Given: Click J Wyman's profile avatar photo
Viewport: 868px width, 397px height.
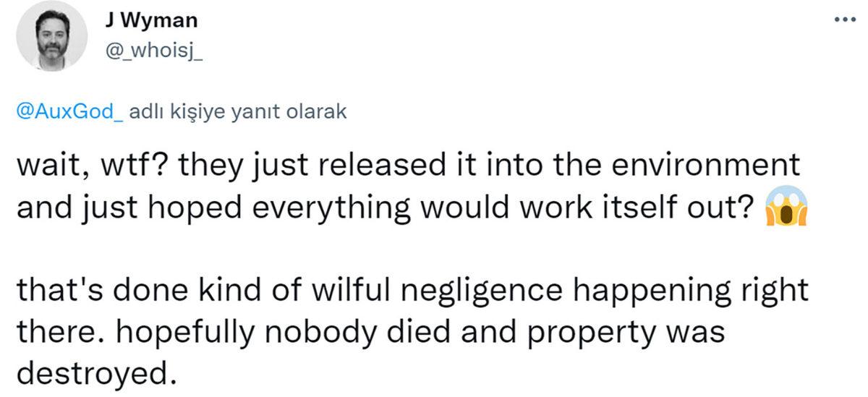Looking at the screenshot, I should coord(51,36).
